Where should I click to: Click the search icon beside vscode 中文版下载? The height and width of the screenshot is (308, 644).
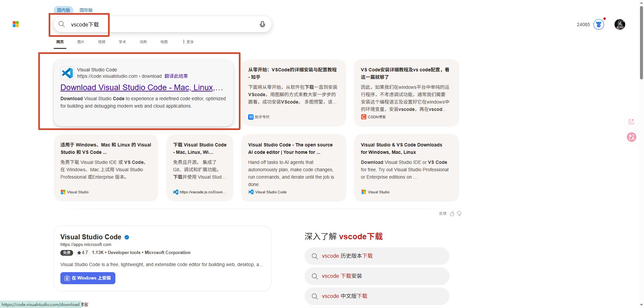coord(315,297)
